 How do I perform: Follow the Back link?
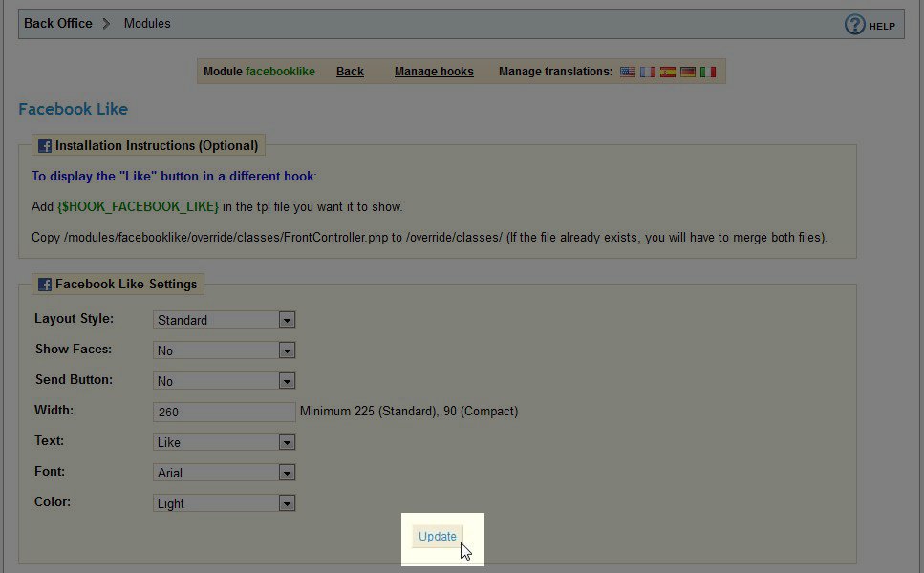(350, 72)
